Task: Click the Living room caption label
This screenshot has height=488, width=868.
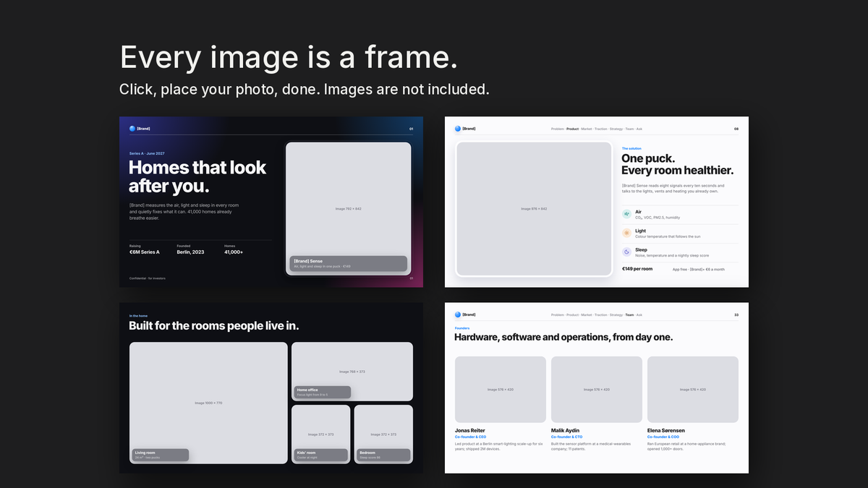Action: pos(161,455)
